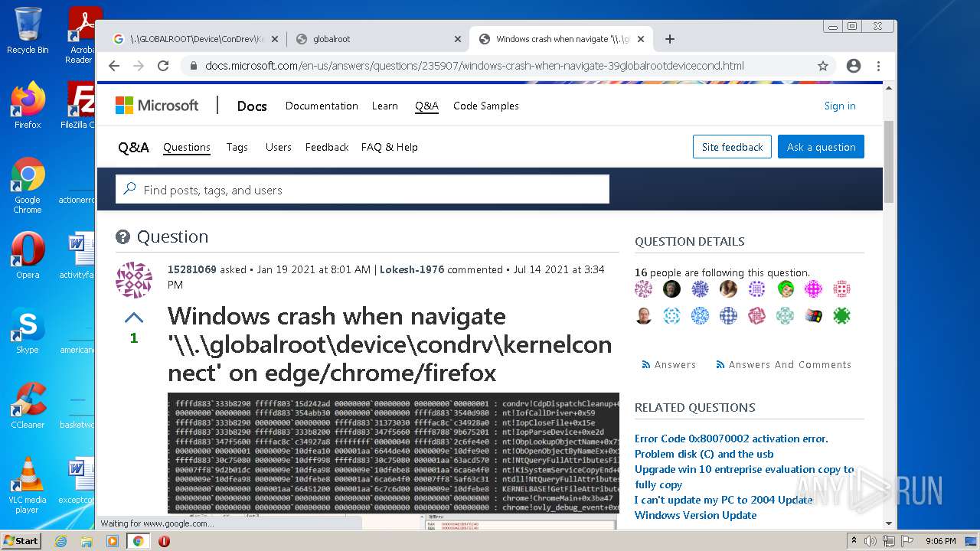Open the Recycle Bin desktop icon
980x551 pixels.
[28, 31]
